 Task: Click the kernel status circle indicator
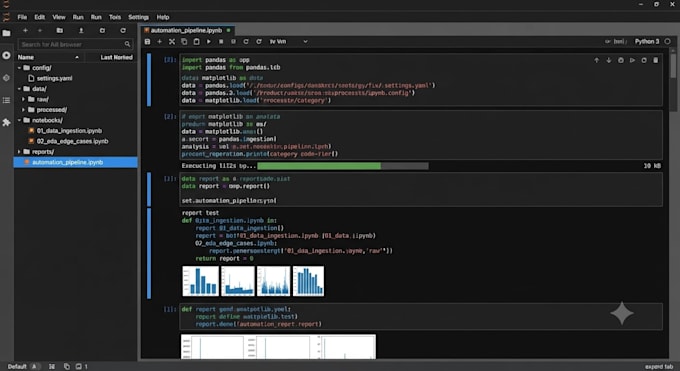click(667, 41)
